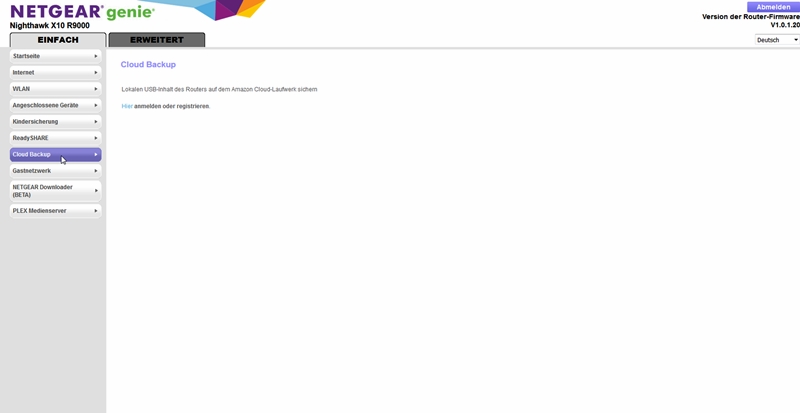Click the arrow icon beside Startseite
The height and width of the screenshot is (413, 800).
96,56
